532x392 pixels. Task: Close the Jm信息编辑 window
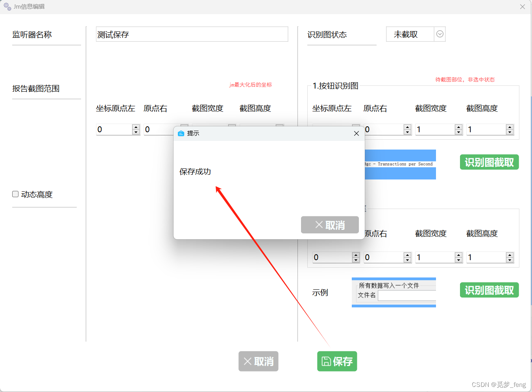[x=522, y=7]
